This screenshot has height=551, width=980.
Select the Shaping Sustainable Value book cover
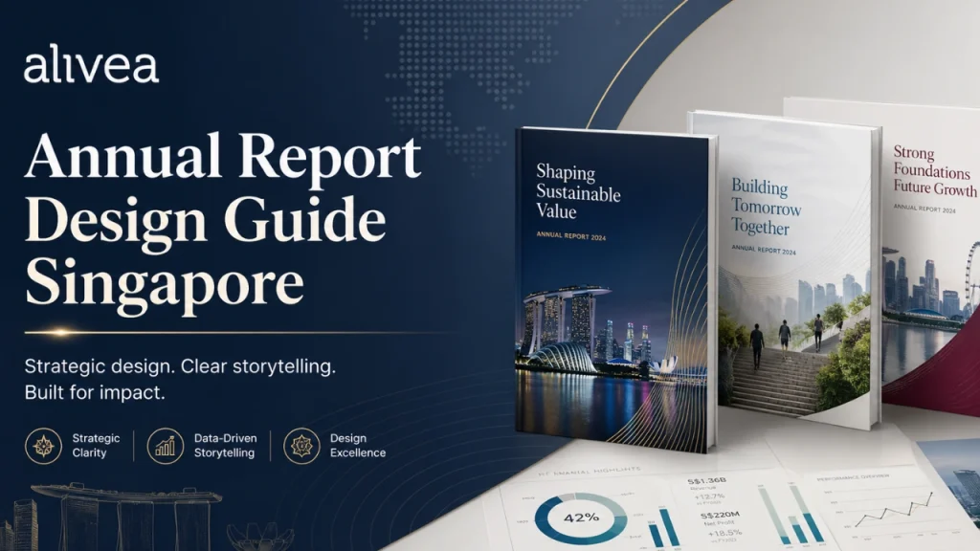(x=615, y=289)
